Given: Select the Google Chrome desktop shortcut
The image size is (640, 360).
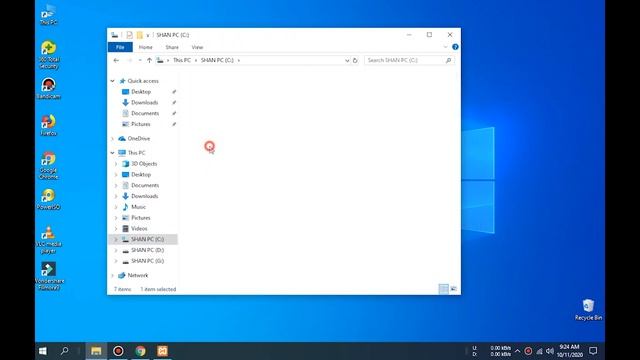Looking at the screenshot, I should 49,165.
